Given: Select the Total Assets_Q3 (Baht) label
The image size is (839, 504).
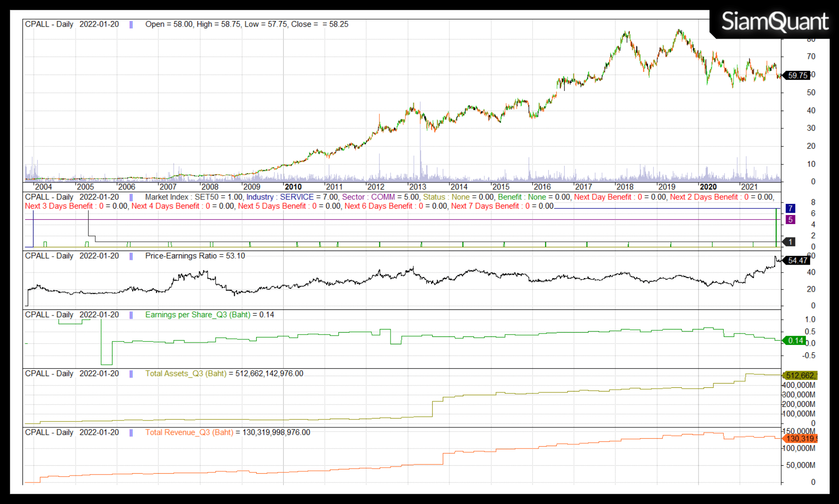Looking at the screenshot, I should [186, 373].
